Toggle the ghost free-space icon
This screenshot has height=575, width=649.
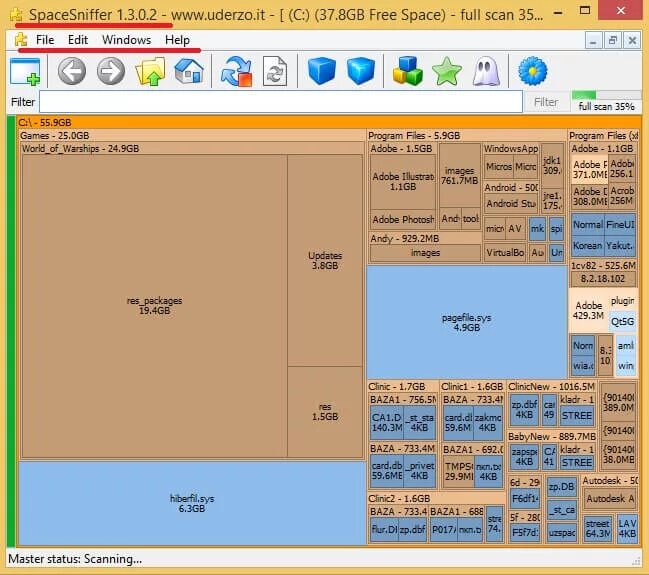click(486, 71)
